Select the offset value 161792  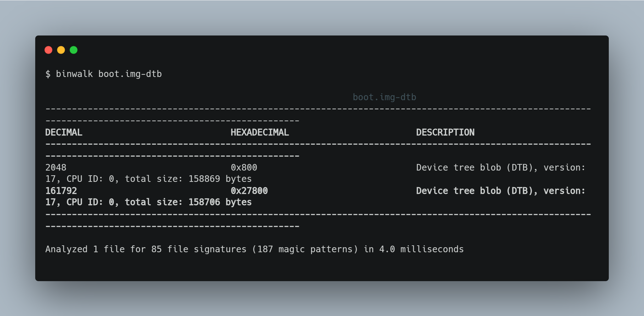pos(62,191)
